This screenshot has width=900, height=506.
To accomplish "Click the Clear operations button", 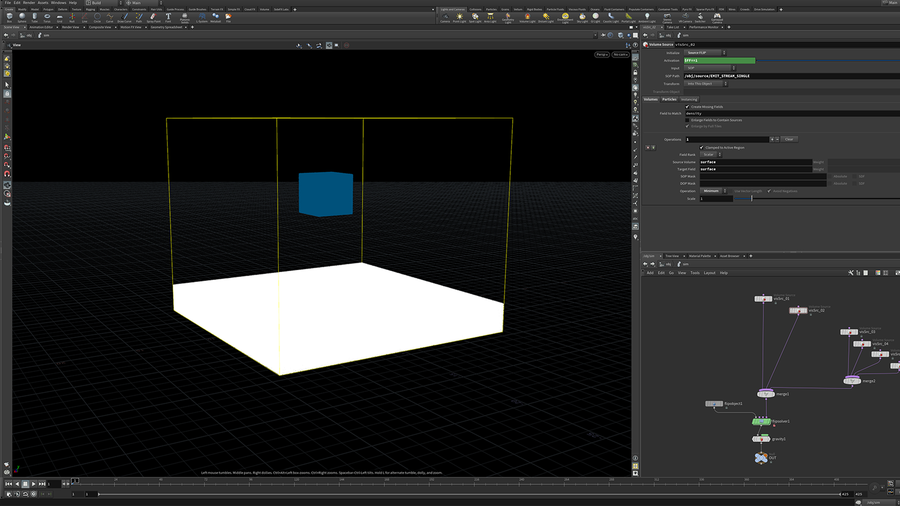I will click(789, 139).
